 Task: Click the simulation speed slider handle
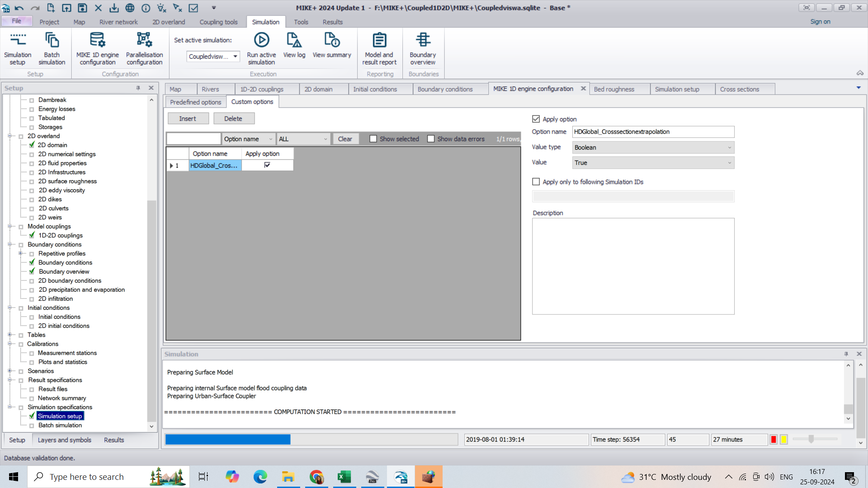pos(811,439)
